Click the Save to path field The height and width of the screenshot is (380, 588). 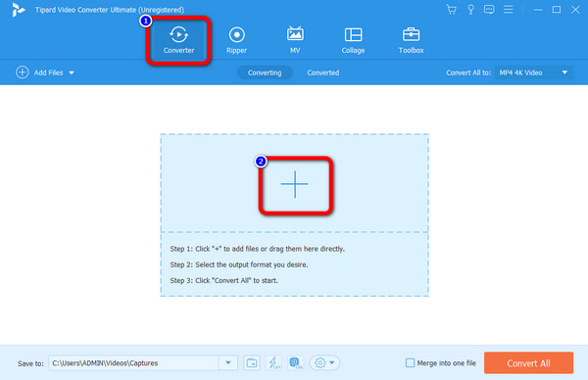(x=133, y=362)
